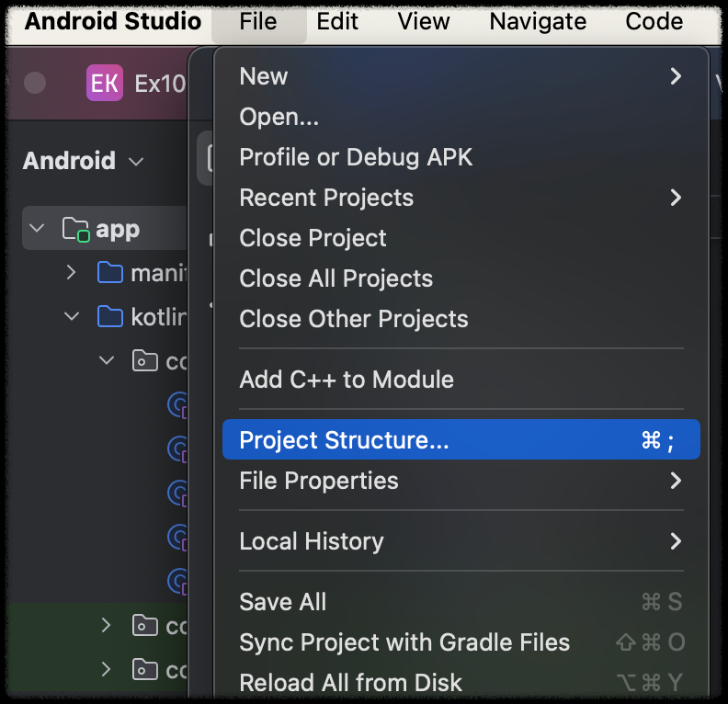Click the gray window control dot
The height and width of the screenshot is (704, 728).
pos(35,83)
